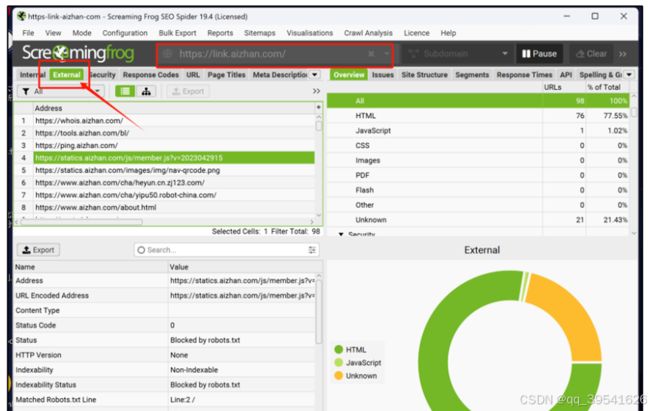Select the Overview tab
The image size is (650, 411).
click(349, 75)
